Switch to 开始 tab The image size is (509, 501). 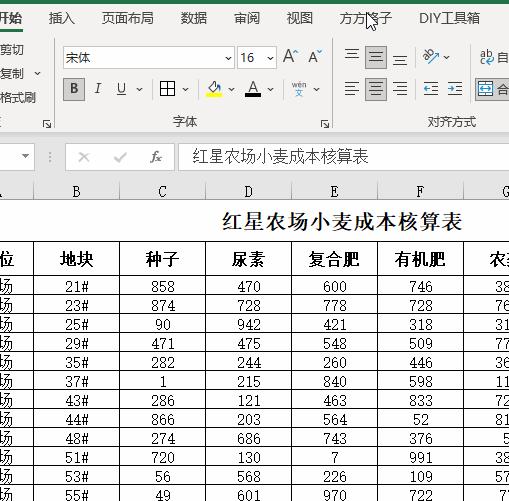coord(11,18)
